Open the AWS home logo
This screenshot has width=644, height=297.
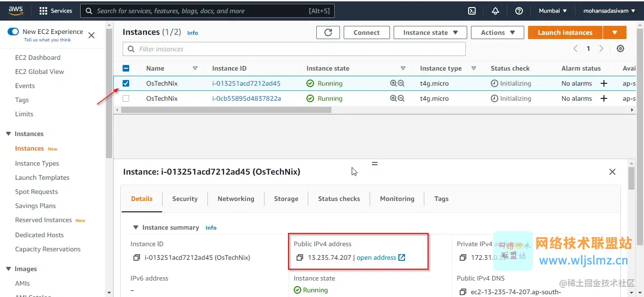tap(16, 10)
